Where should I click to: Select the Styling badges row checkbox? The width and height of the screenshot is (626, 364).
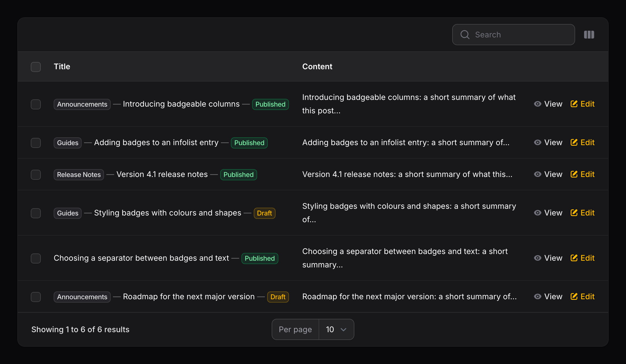(x=36, y=213)
